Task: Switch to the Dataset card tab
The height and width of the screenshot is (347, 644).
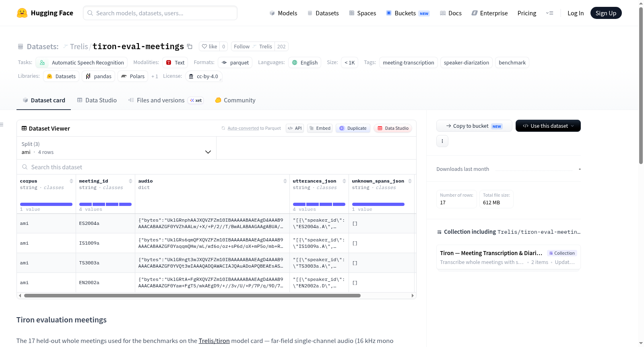Action: coord(44,100)
